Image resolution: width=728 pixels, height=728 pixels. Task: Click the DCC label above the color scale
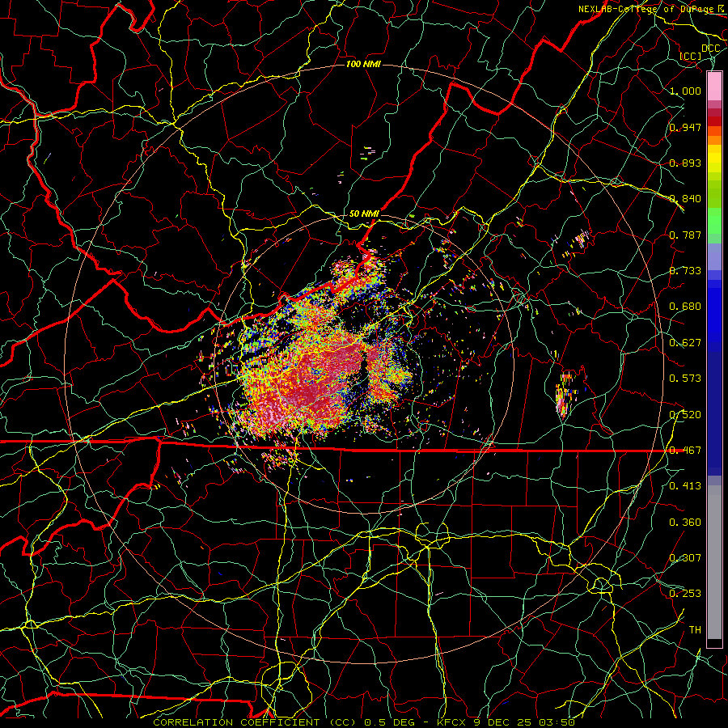click(x=710, y=49)
